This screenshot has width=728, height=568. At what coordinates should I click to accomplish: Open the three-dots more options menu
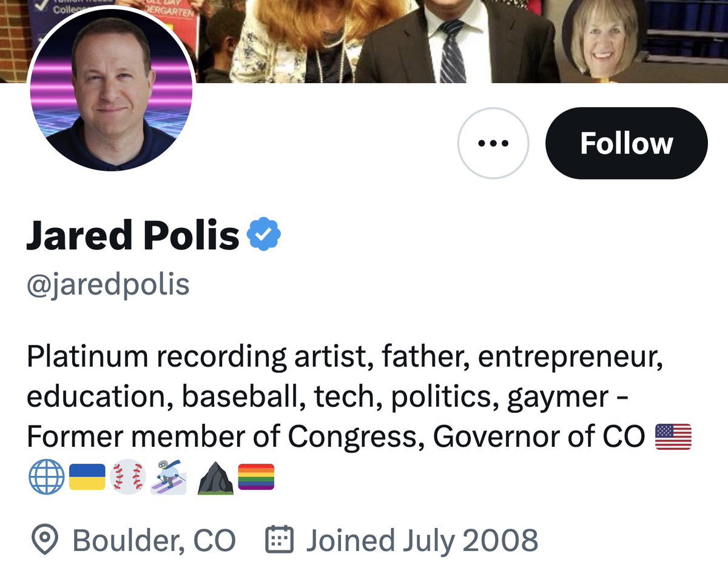[x=493, y=144]
